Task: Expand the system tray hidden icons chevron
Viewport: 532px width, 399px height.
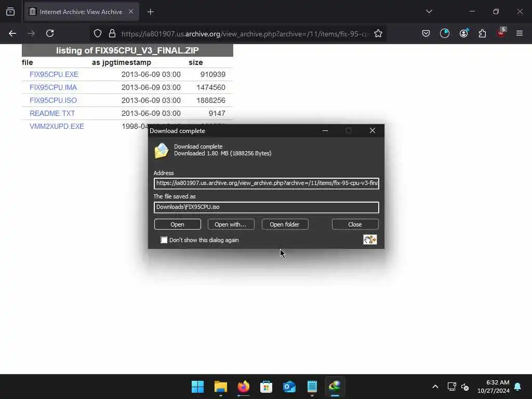Action: coord(435,387)
